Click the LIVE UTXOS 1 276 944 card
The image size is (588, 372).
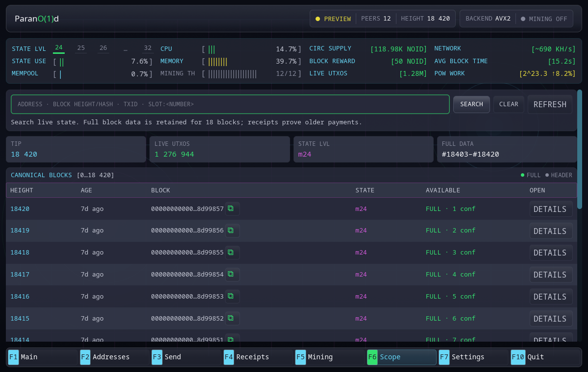(220, 149)
